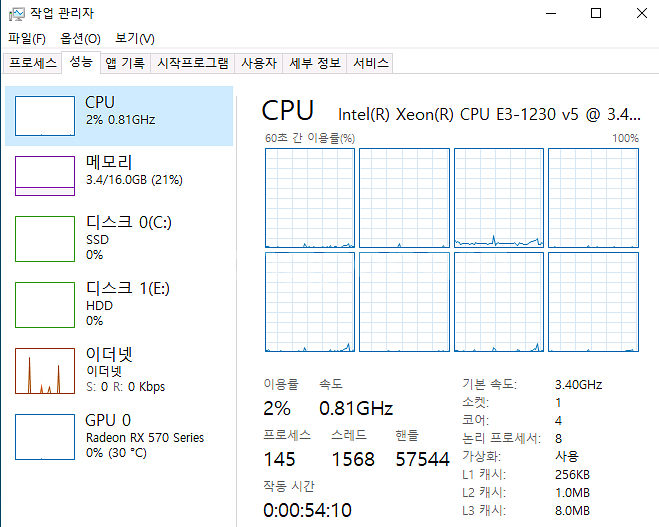The height and width of the screenshot is (527, 659).
Task: Switch to the 앱 기록 tab
Action: point(125,64)
